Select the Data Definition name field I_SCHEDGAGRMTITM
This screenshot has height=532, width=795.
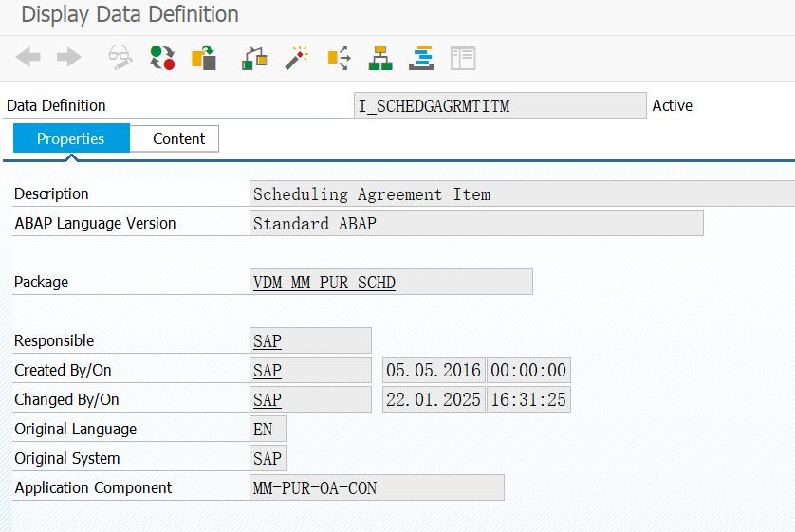pos(500,105)
